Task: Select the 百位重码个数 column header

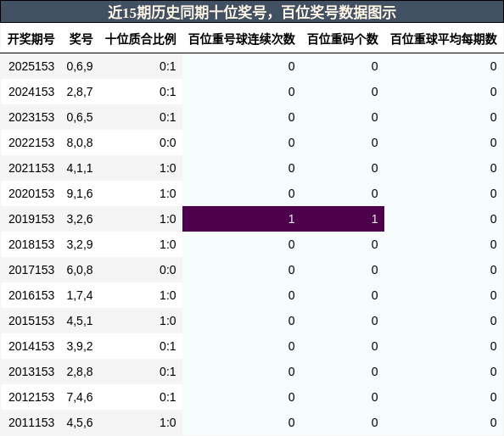Action: click(343, 39)
